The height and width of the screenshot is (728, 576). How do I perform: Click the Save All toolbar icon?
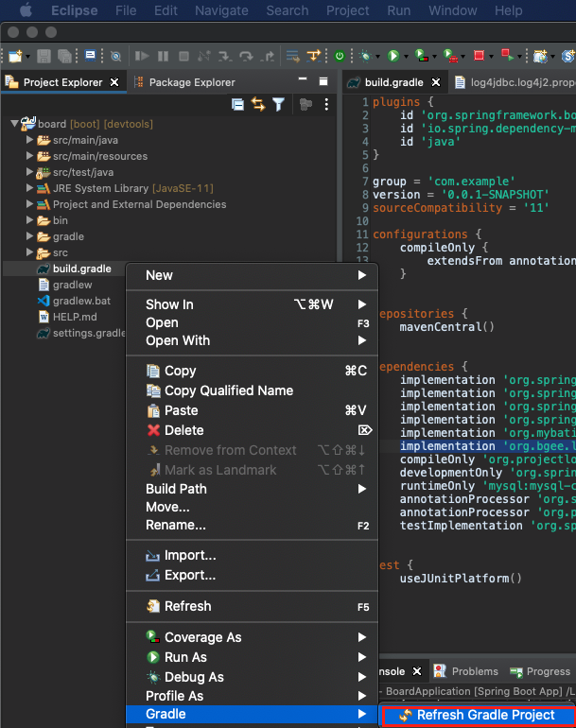[x=64, y=56]
